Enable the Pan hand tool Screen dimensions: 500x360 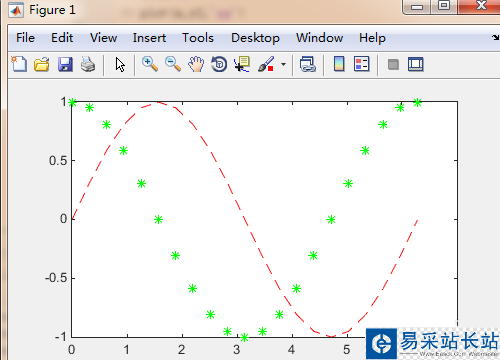point(196,64)
